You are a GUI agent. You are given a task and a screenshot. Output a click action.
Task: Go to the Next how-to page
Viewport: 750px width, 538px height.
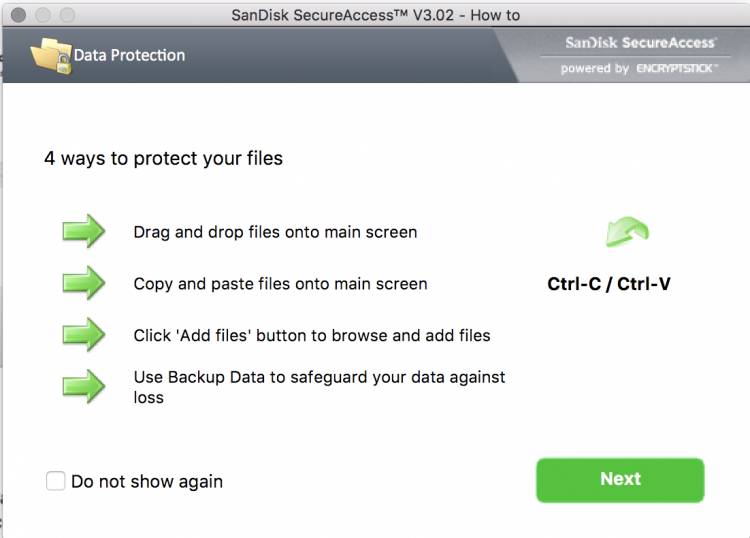620,480
